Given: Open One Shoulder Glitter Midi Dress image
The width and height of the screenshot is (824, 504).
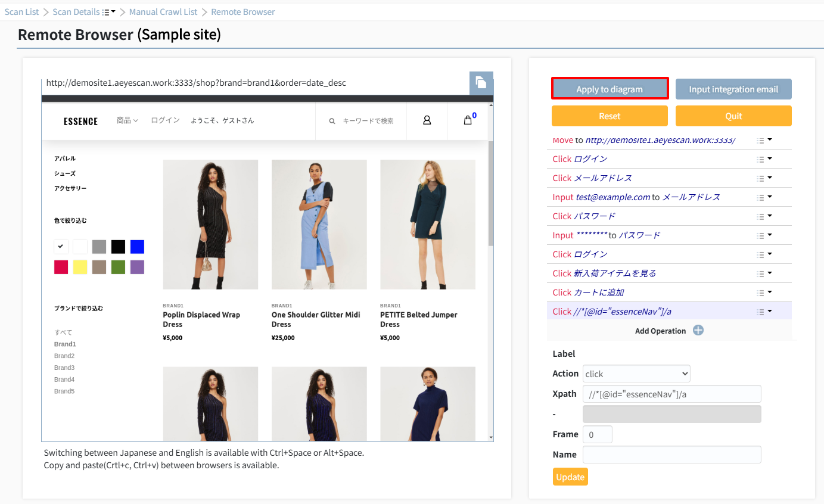Looking at the screenshot, I should click(x=319, y=225).
